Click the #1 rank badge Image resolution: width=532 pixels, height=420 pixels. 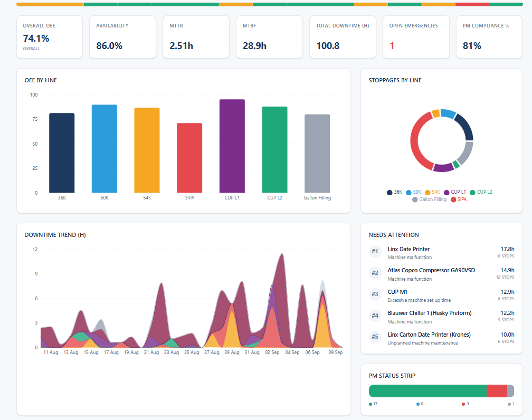(375, 251)
